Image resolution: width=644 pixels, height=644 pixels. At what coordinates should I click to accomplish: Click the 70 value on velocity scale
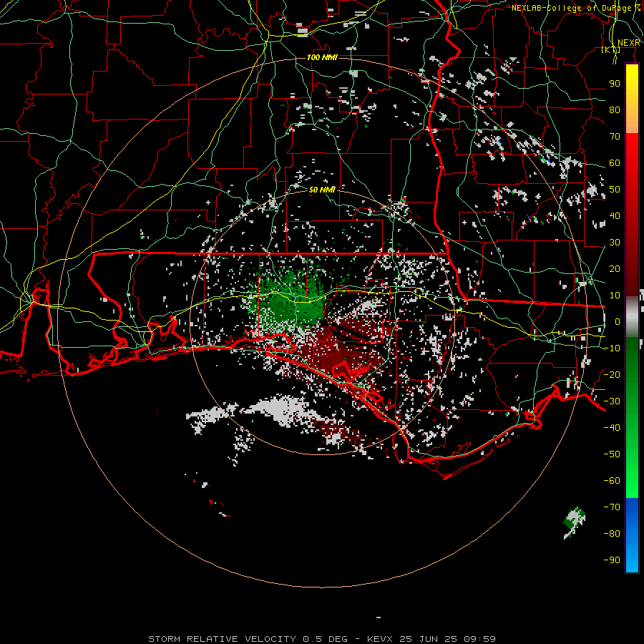615,137
